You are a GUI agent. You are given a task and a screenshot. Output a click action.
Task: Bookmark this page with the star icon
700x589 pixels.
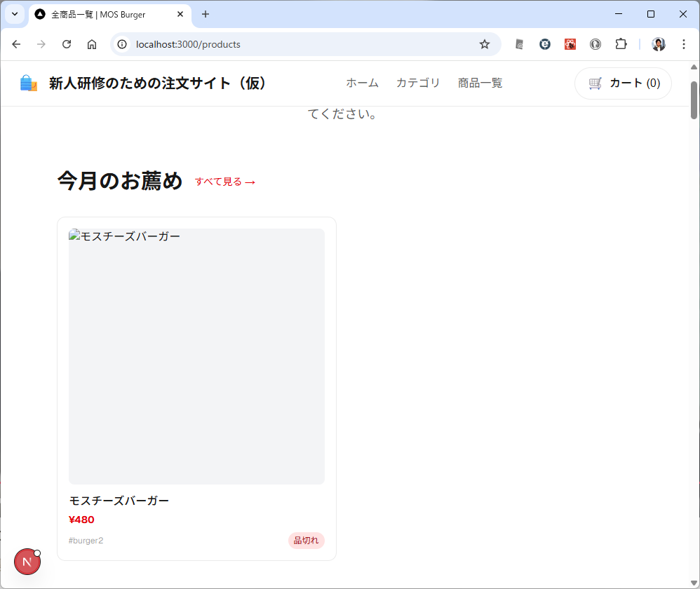(484, 44)
